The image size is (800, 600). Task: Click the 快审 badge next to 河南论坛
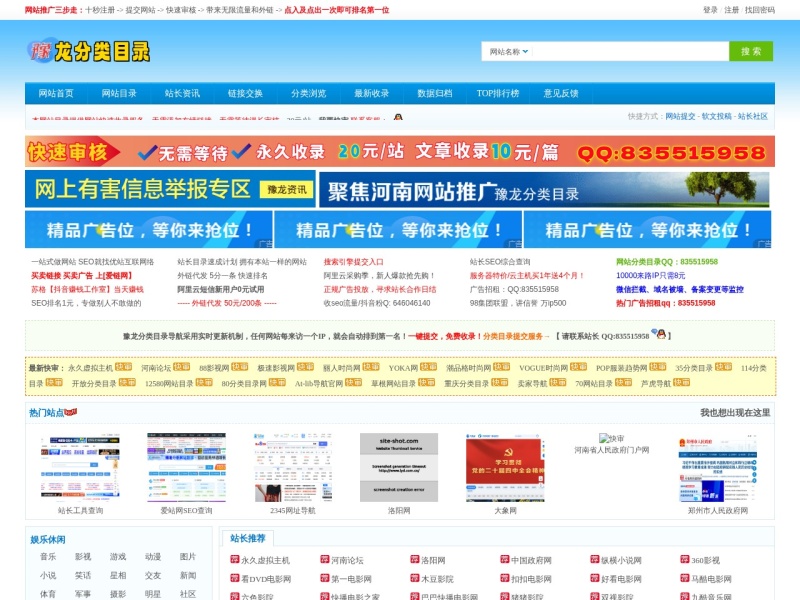click(181, 367)
